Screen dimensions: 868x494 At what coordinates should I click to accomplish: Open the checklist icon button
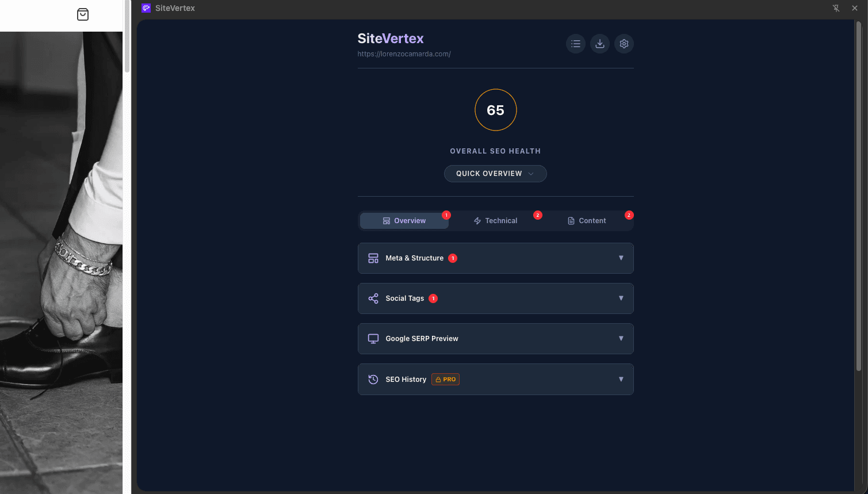click(576, 44)
